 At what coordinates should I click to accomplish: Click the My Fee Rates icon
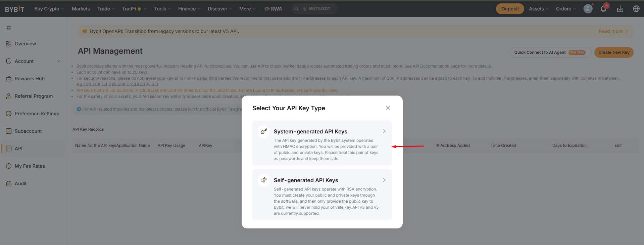[9, 166]
